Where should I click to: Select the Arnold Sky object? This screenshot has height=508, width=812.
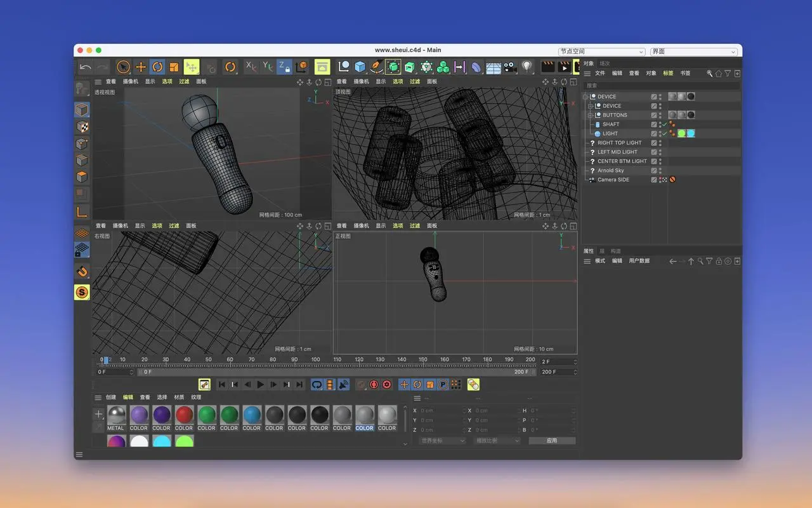pos(611,170)
